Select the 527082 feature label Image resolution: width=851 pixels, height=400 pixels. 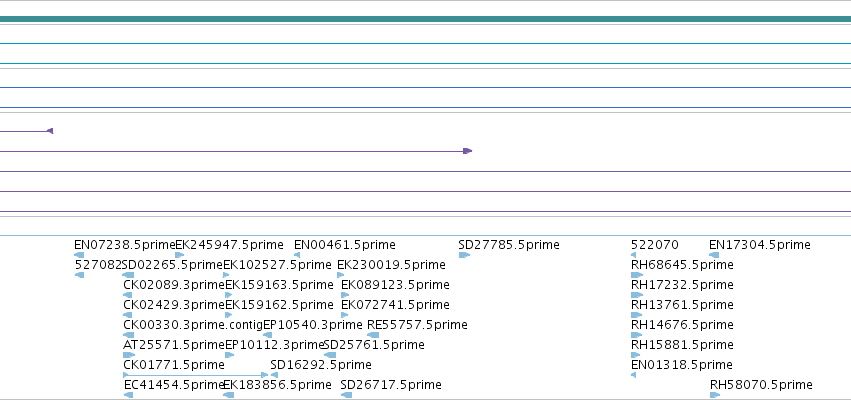point(98,265)
